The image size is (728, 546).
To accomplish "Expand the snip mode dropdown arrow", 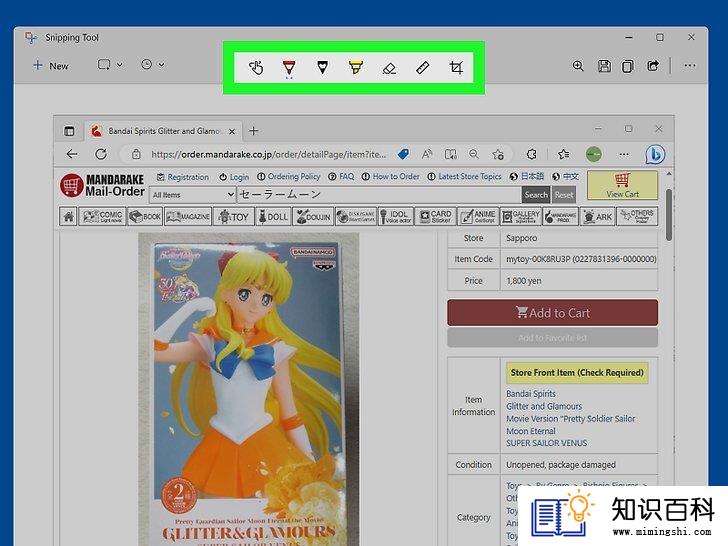I will tap(120, 65).
